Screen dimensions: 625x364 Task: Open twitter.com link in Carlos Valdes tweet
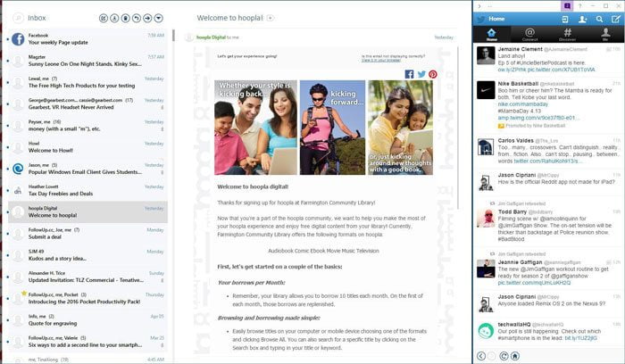pos(547,161)
